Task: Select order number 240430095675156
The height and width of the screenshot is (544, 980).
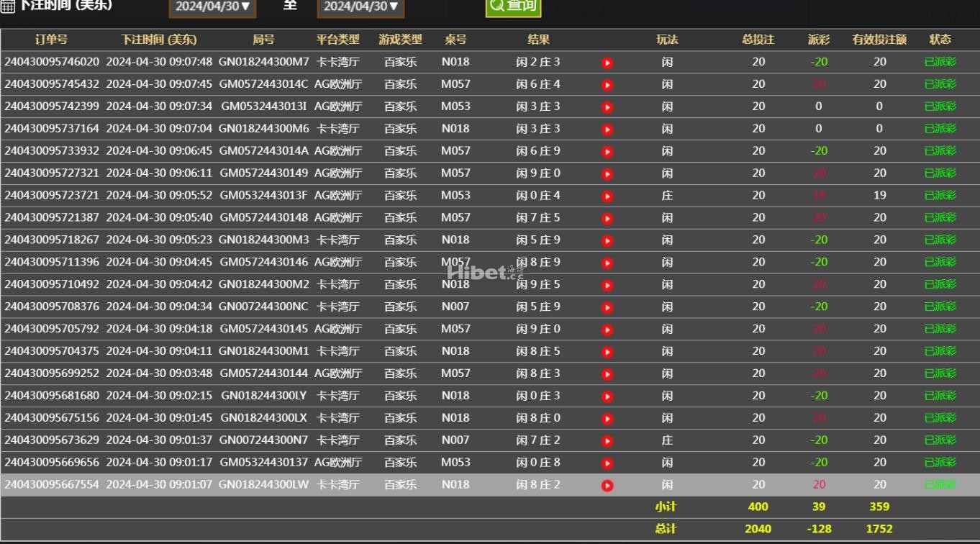Action: pos(52,418)
